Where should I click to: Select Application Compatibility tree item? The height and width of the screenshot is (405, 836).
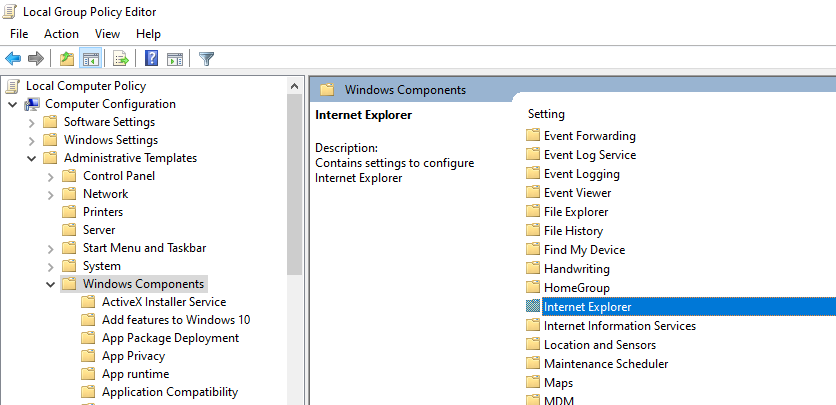[x=170, y=392]
